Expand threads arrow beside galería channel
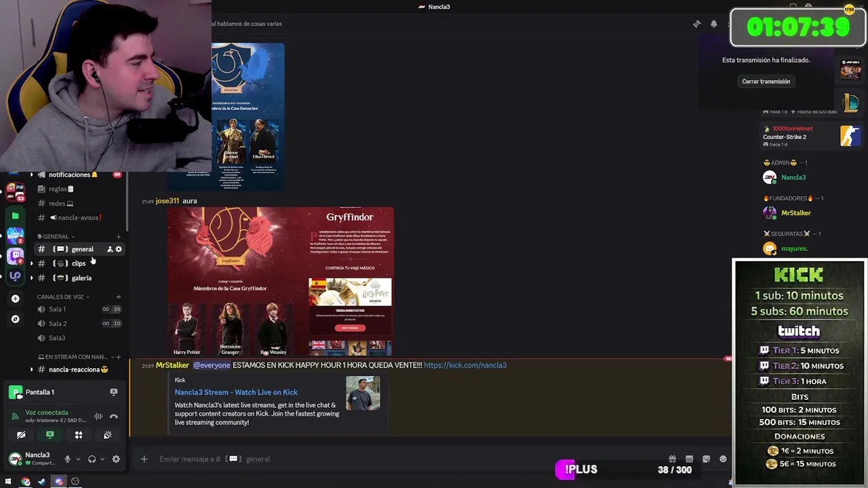This screenshot has height=488, width=868. pyautogui.click(x=31, y=278)
